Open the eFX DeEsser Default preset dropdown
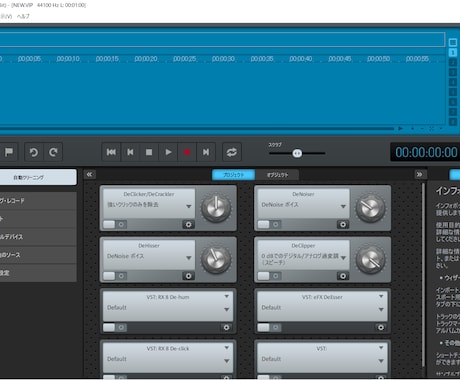 coord(381,309)
